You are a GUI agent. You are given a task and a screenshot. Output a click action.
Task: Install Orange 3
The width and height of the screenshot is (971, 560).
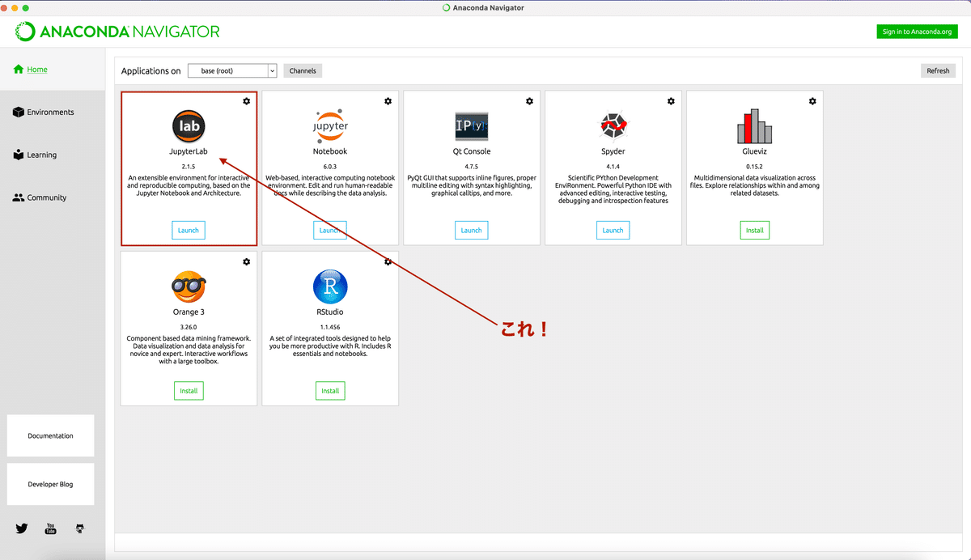click(189, 391)
